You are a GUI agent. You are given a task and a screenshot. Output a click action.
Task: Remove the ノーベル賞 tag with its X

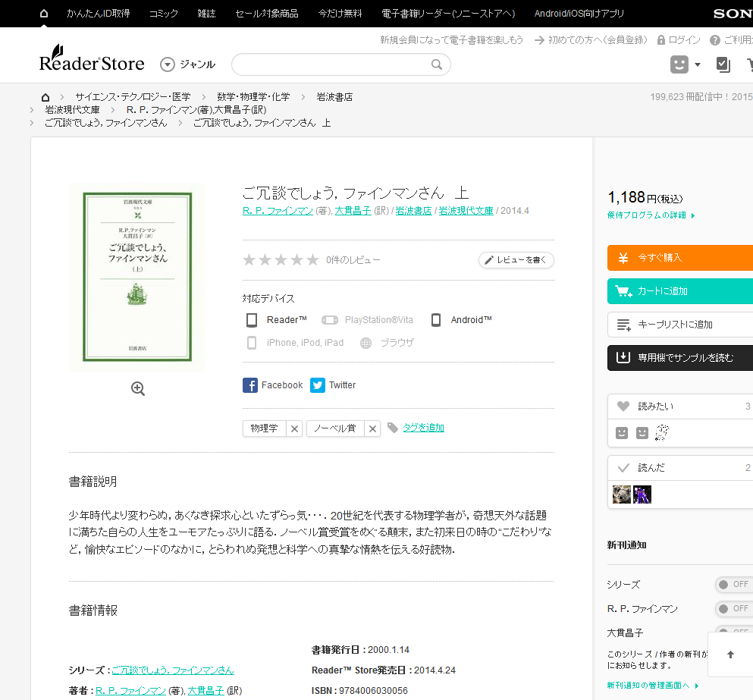(x=372, y=428)
